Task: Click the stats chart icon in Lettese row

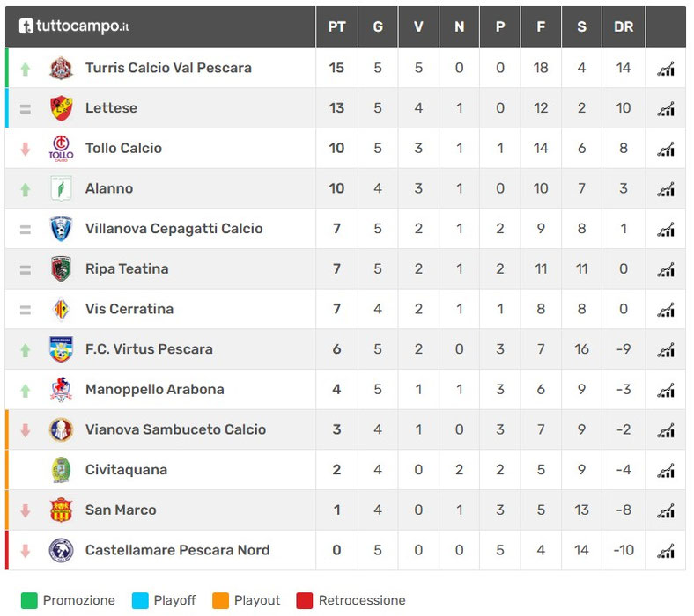Action: (666, 109)
